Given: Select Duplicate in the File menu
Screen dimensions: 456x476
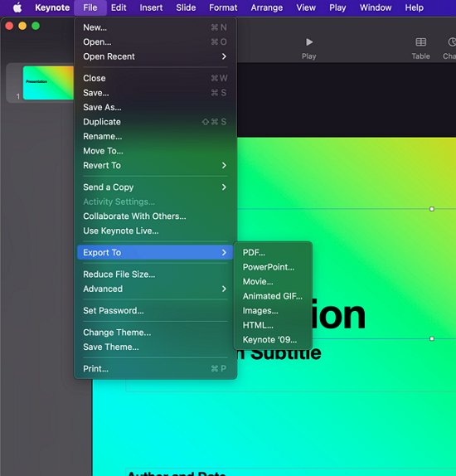Looking at the screenshot, I should pyautogui.click(x=155, y=122).
